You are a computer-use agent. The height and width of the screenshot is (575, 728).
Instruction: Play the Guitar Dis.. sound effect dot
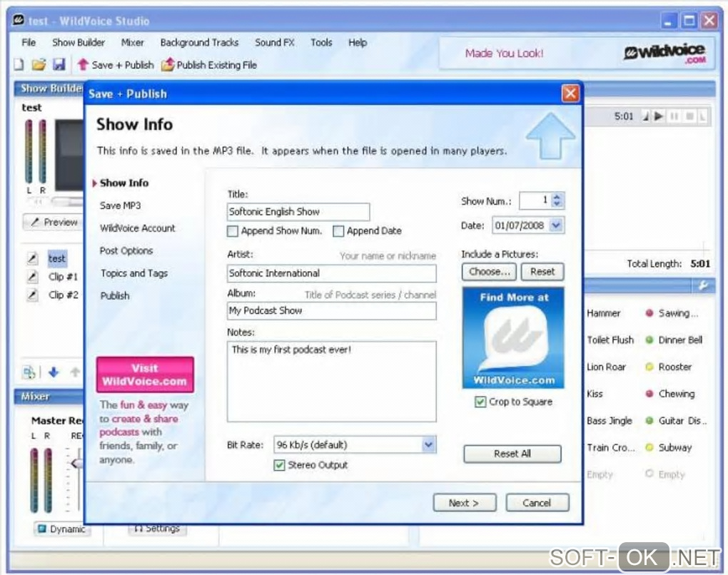point(649,420)
